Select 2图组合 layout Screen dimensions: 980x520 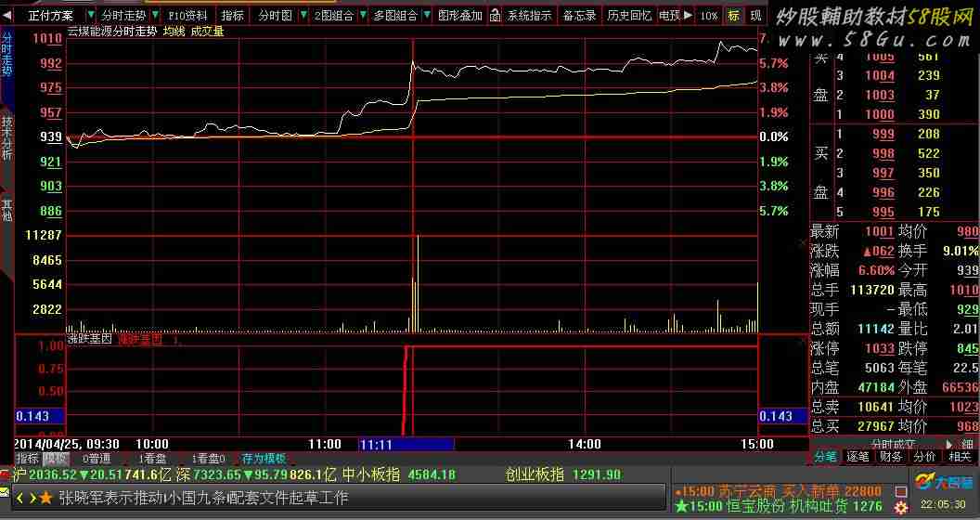click(334, 16)
